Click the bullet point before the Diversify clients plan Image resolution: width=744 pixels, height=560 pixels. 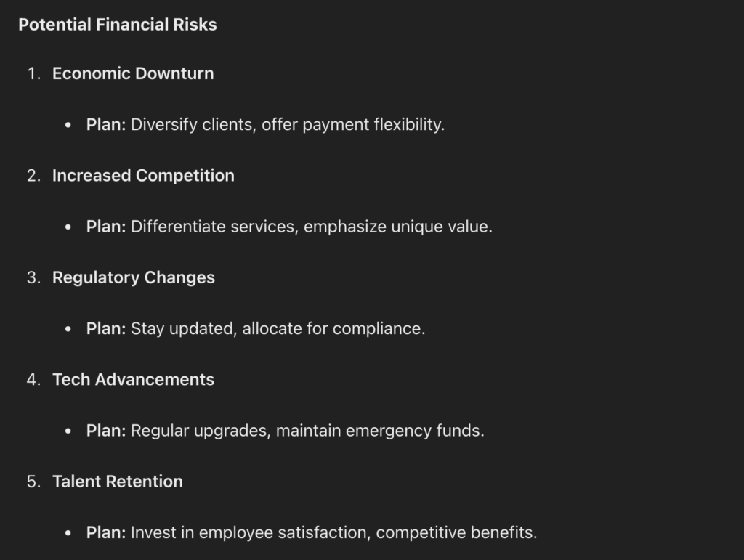[x=69, y=126]
